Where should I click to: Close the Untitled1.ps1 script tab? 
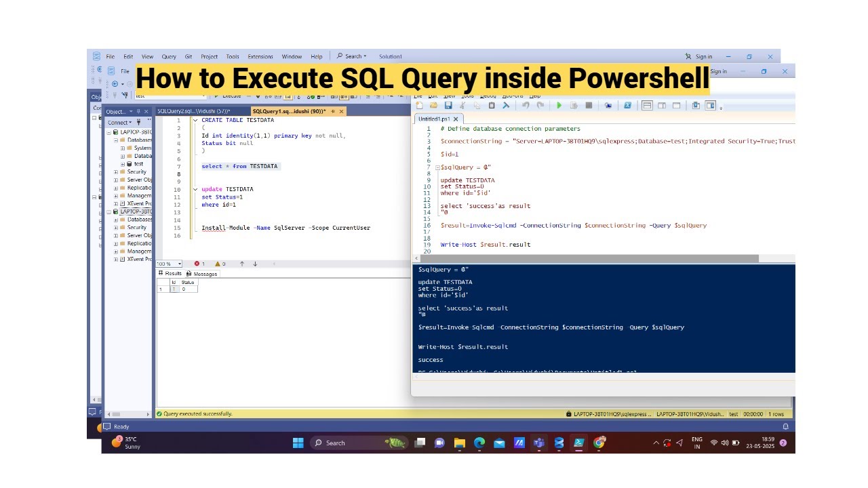click(x=456, y=119)
